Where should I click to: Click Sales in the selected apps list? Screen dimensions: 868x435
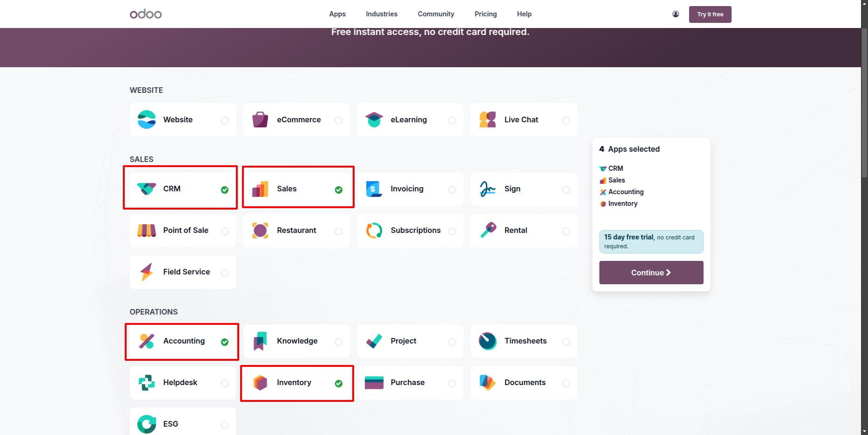[612, 180]
